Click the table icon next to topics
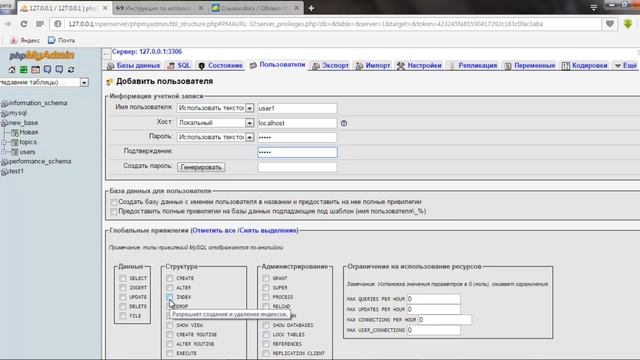This screenshot has height=360, width=640. click(x=15, y=142)
